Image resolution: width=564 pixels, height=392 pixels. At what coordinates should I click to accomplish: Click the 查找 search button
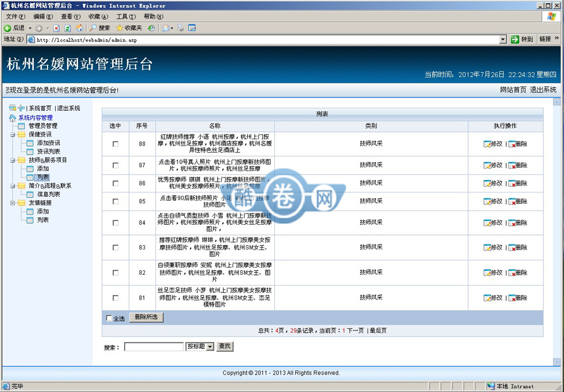(x=225, y=346)
